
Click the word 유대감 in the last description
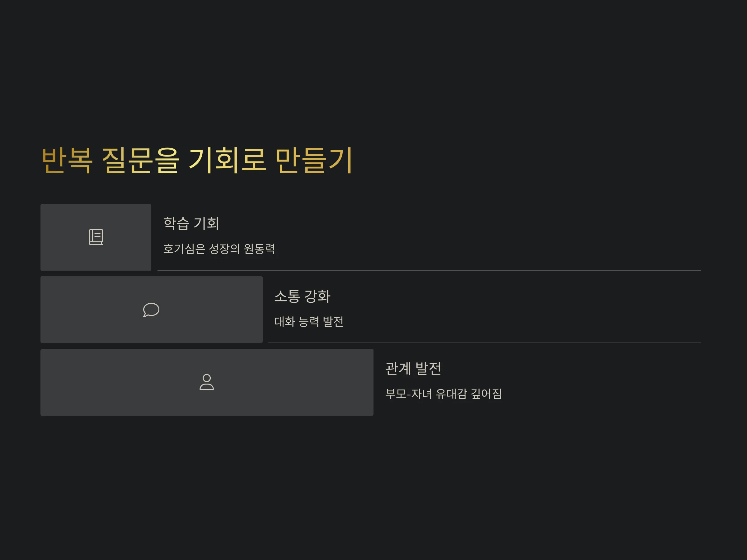[451, 394]
